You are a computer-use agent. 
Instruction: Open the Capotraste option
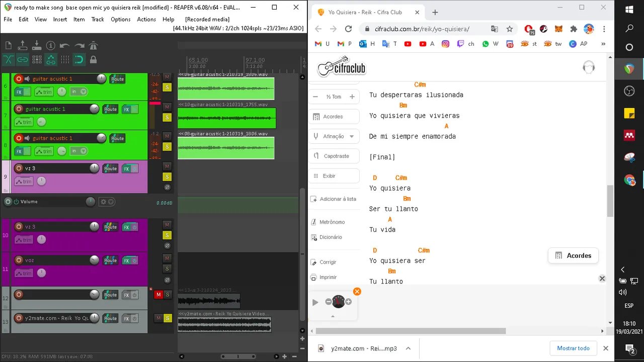tap(333, 156)
